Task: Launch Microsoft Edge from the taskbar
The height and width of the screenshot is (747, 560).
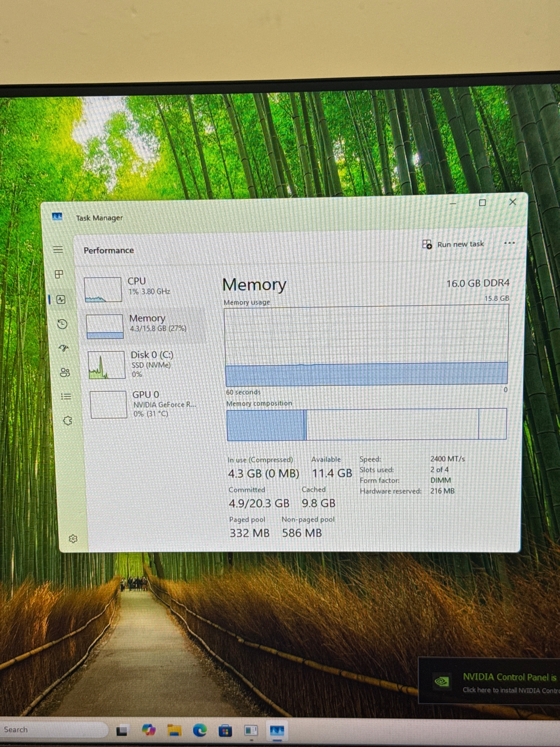Action: (200, 731)
